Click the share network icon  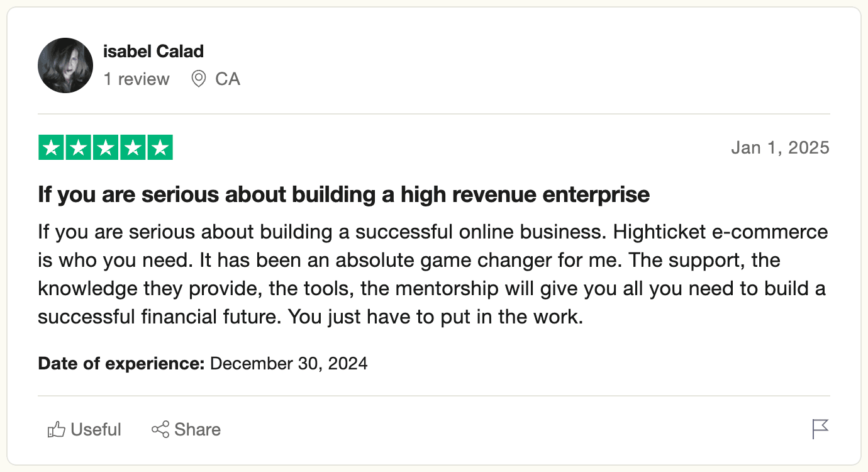(160, 430)
